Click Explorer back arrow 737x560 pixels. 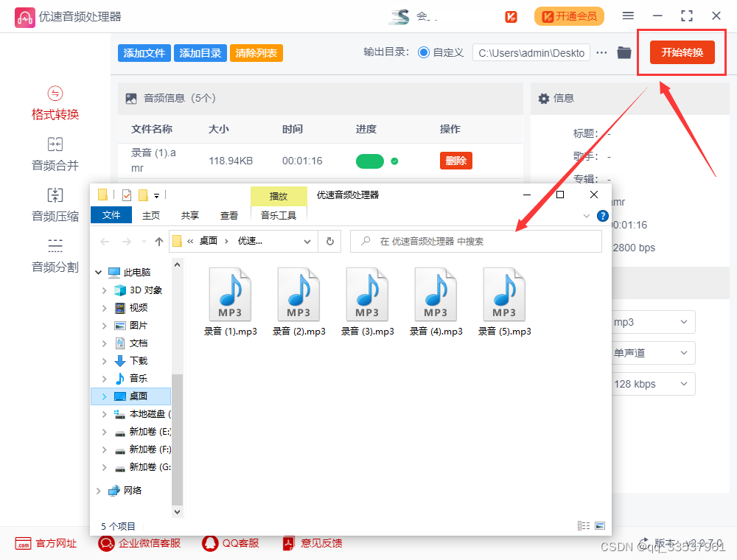point(105,242)
